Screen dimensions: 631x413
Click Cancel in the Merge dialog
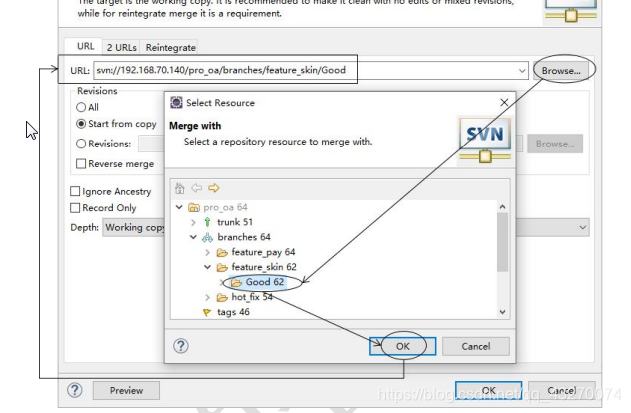561,390
